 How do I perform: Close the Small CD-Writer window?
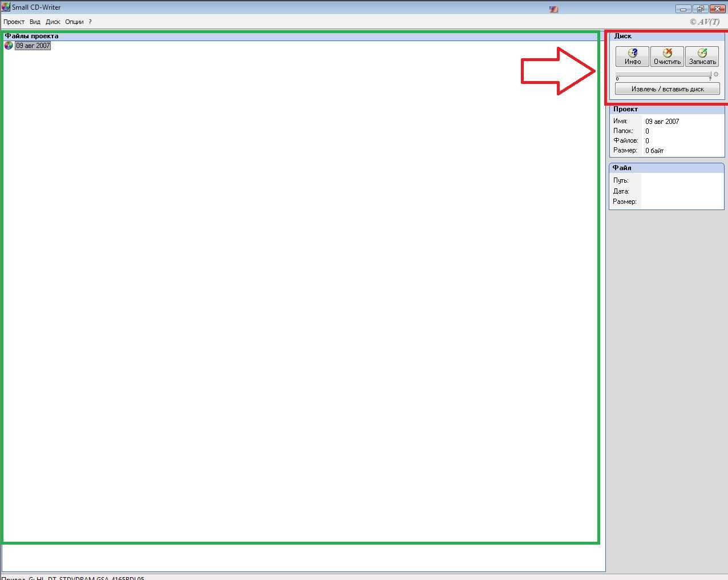[717, 9]
